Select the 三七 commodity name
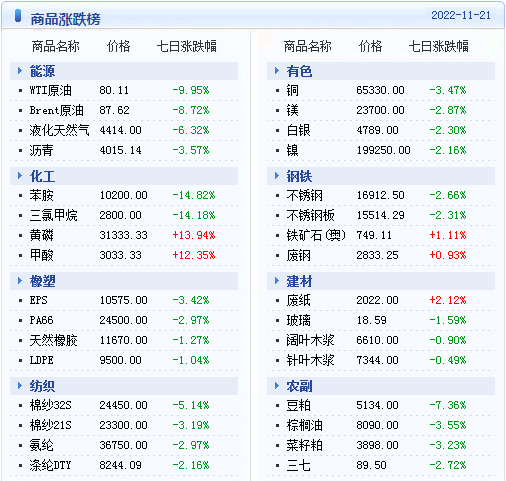The width and height of the screenshot is (506, 481). 298,465
